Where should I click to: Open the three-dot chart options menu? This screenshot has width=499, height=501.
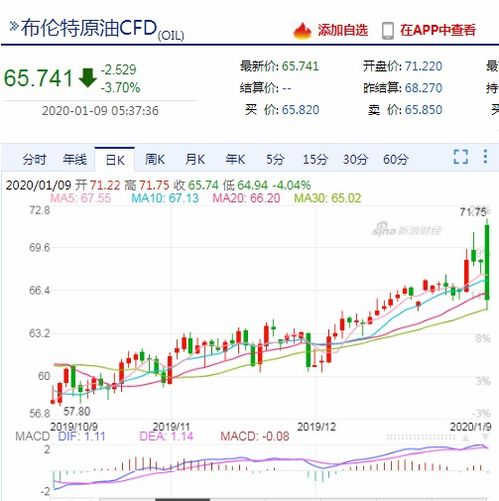click(485, 156)
